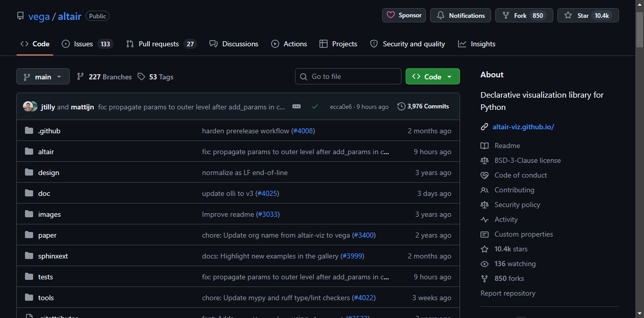Open the Projects tab
Viewport: 644px width, 318px height.
click(338, 44)
